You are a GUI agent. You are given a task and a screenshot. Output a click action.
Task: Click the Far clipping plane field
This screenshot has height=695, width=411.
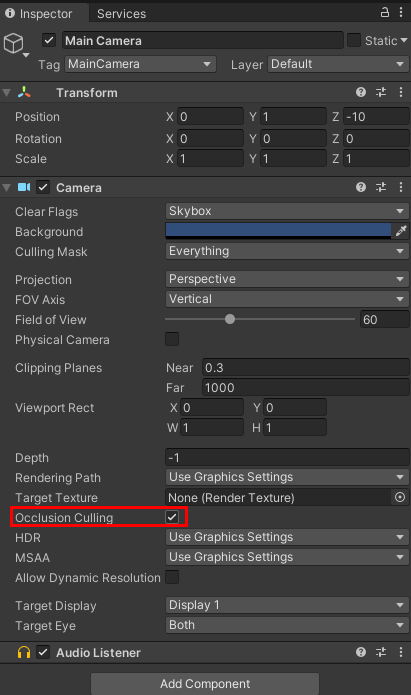[x=305, y=387]
